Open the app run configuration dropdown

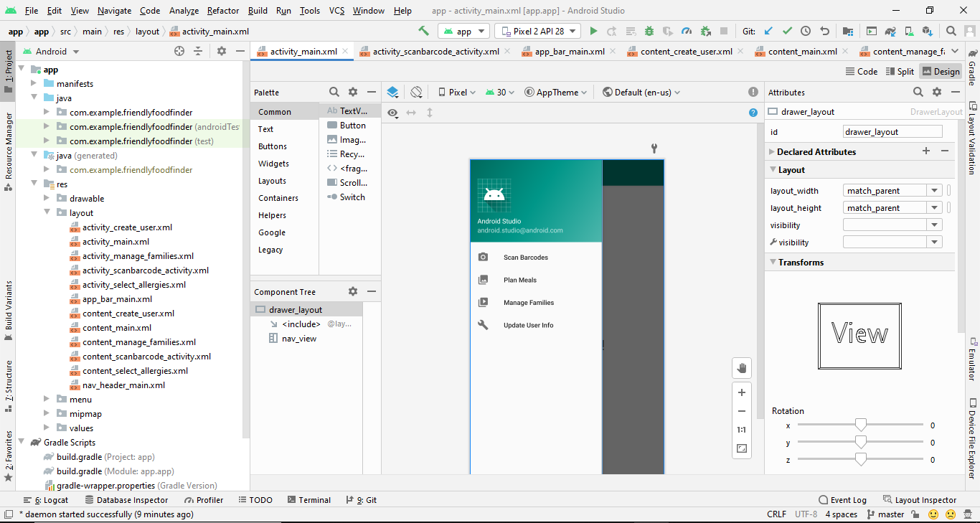(463, 31)
